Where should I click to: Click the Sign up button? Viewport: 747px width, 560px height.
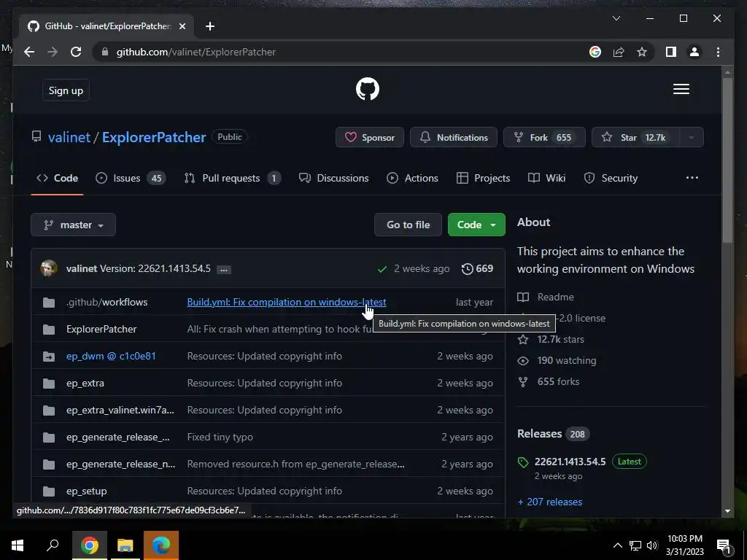click(66, 90)
